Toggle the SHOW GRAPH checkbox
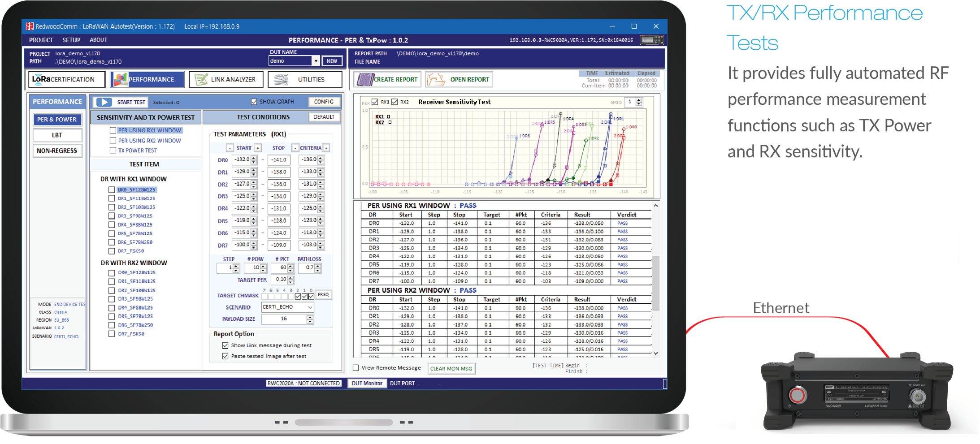The image size is (980, 444). [254, 102]
